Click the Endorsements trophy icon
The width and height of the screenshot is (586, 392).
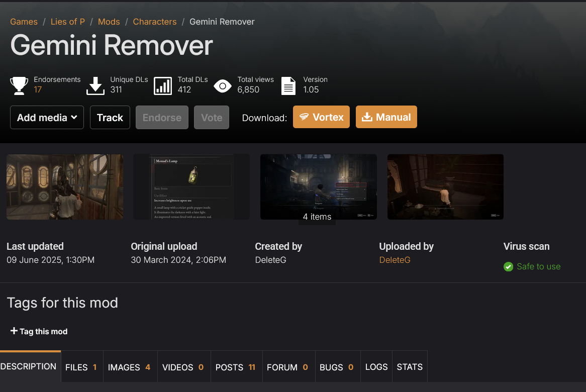pyautogui.click(x=19, y=85)
